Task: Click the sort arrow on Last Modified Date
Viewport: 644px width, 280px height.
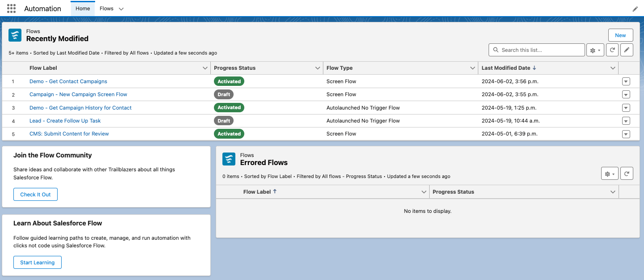Action: [x=535, y=68]
